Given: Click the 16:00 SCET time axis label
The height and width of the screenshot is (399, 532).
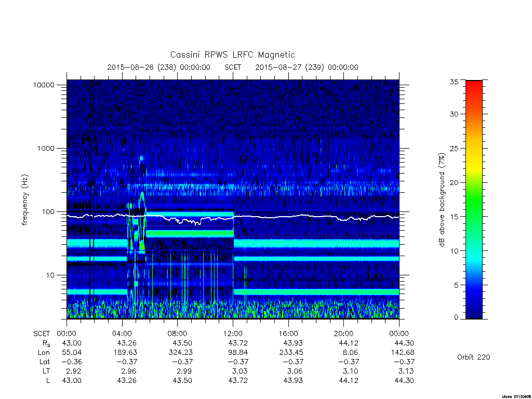Looking at the screenshot, I should pos(288,334).
